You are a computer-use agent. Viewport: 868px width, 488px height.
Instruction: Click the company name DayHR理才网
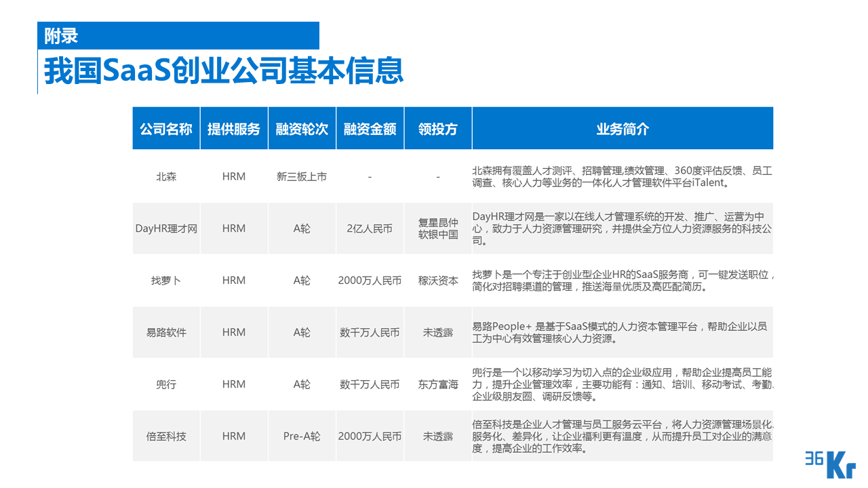pos(166,228)
